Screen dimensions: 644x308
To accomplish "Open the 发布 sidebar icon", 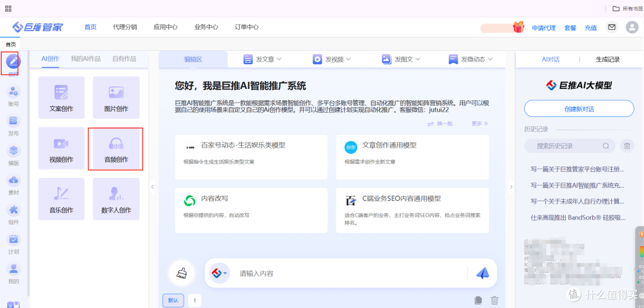I will point(14,121).
